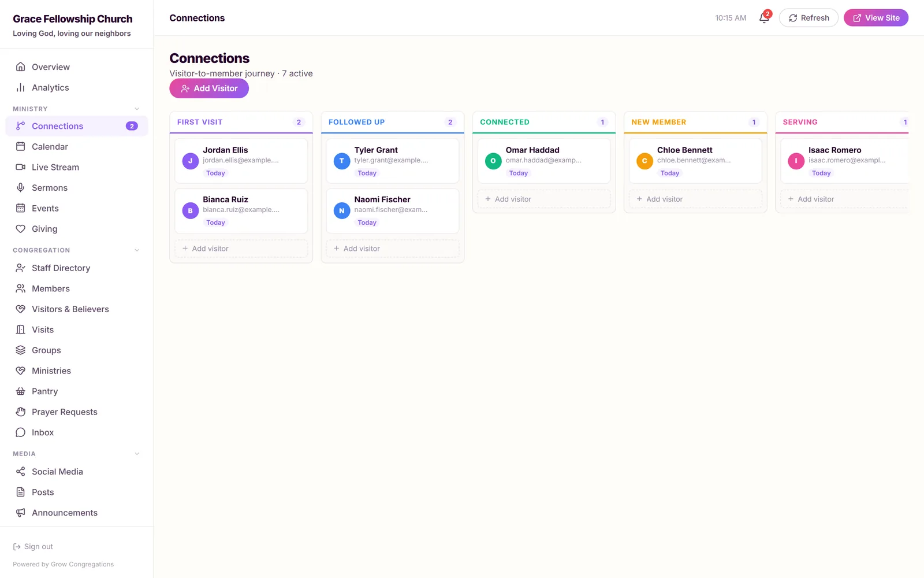Screen dimensions: 924x578
Task: Collapse the Congregation section chevron
Action: coord(137,250)
